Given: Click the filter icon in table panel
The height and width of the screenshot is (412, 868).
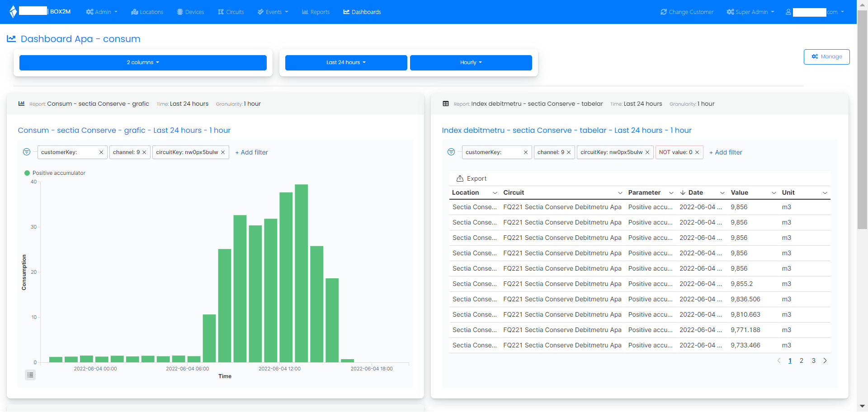Looking at the screenshot, I should [451, 152].
